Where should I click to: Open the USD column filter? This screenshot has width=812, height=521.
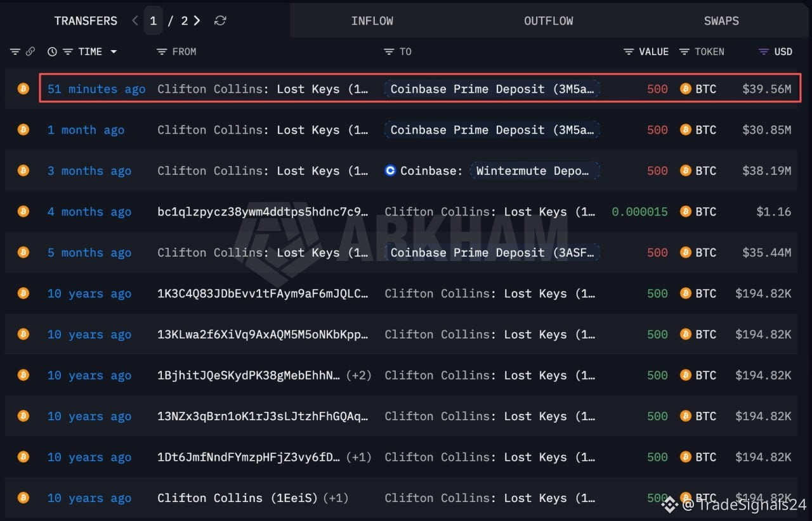(764, 52)
